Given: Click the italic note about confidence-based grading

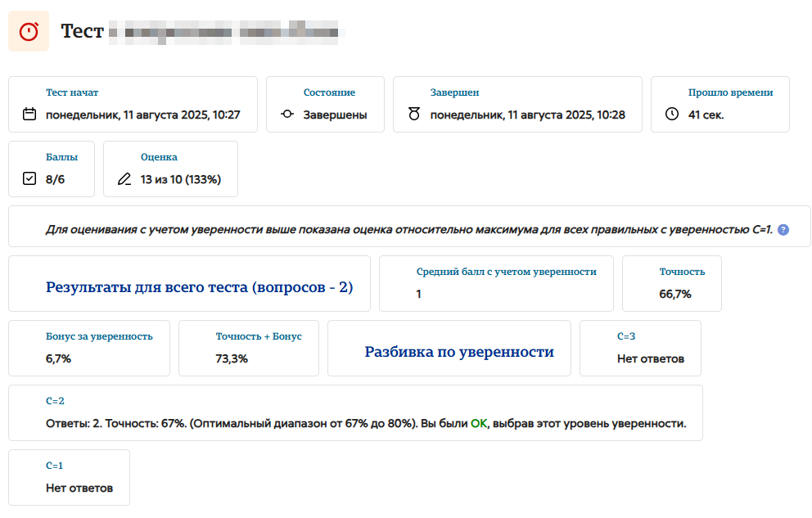Looking at the screenshot, I should pyautogui.click(x=409, y=229).
